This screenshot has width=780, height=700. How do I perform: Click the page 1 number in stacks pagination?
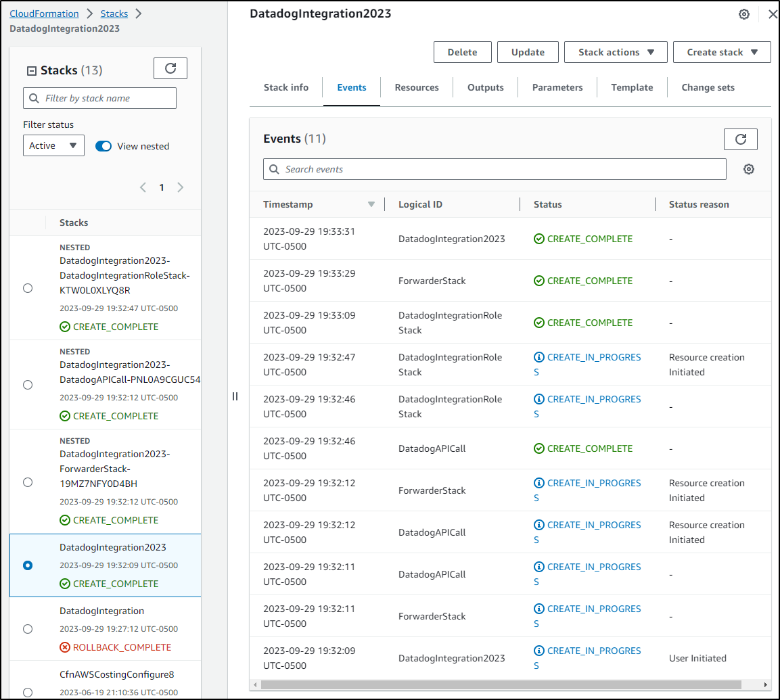[162, 187]
